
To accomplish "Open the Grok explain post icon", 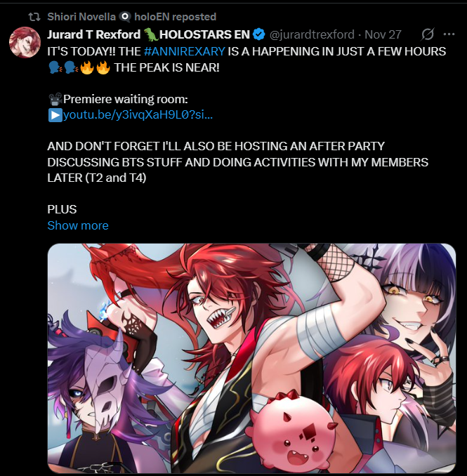I will coord(428,34).
